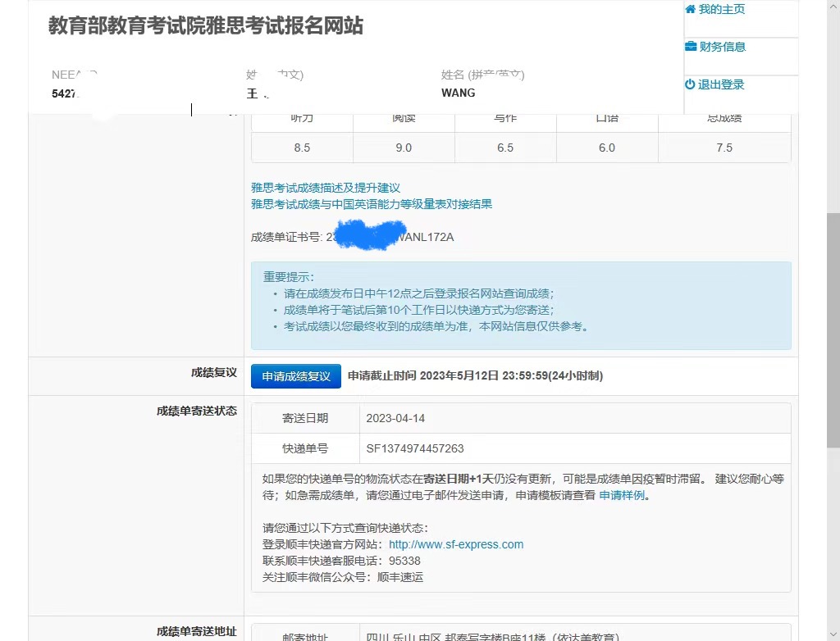Open the CSE score mapping results link
The width and height of the screenshot is (840, 641).
point(372,203)
